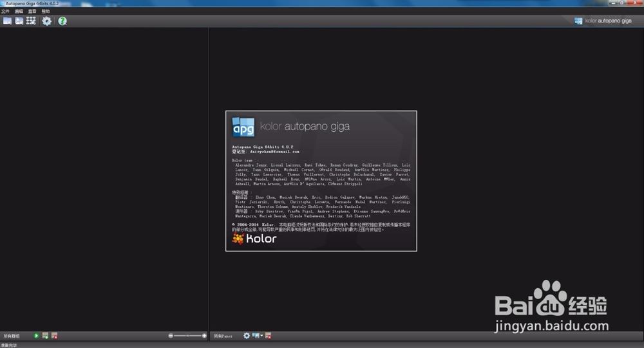Open settings via the gear toolbar icon
Screen dimensions: 644x348
(x=47, y=21)
